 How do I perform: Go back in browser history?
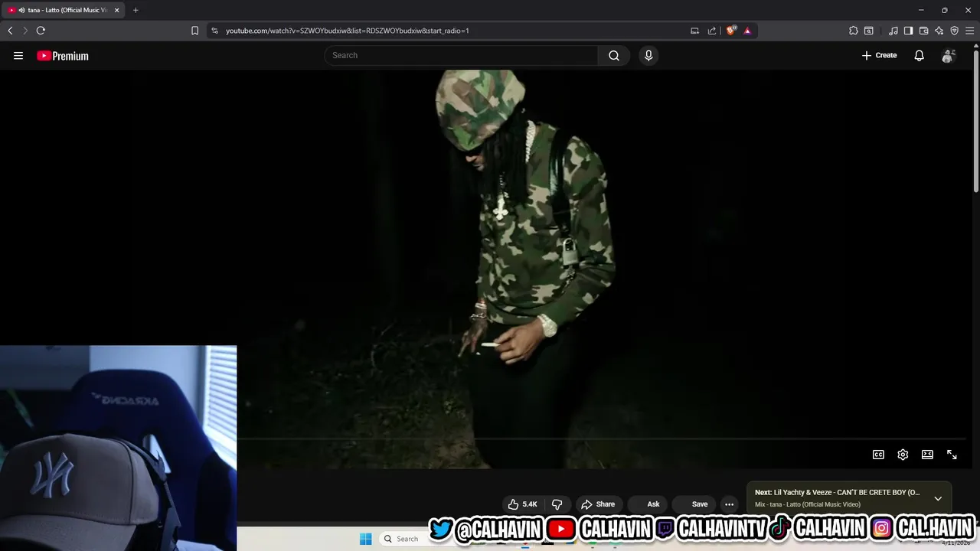pyautogui.click(x=10, y=31)
